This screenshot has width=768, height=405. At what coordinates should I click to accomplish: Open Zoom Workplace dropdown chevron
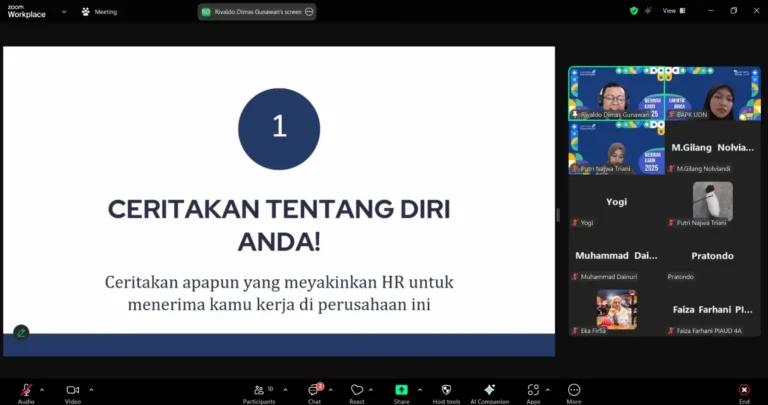(x=64, y=12)
